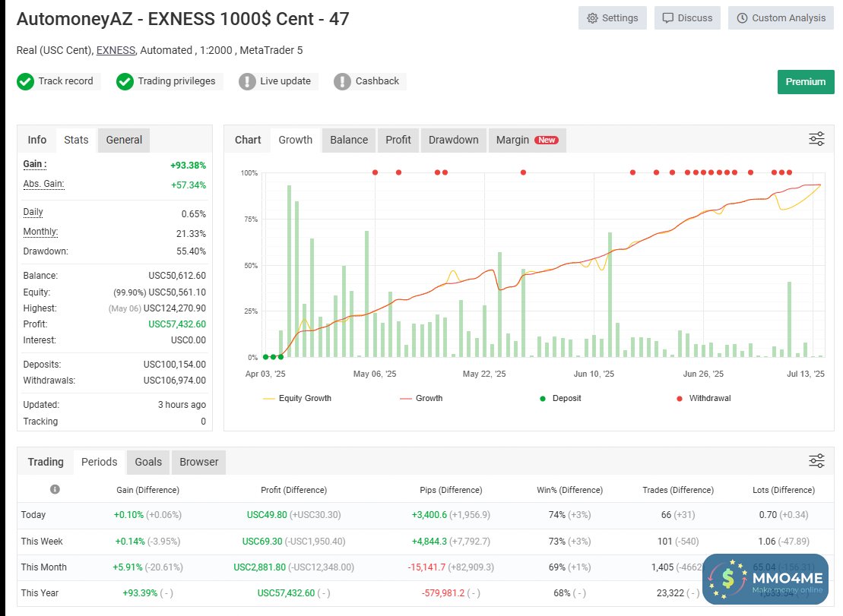Toggle the Growth series in chart legend

[421, 399]
